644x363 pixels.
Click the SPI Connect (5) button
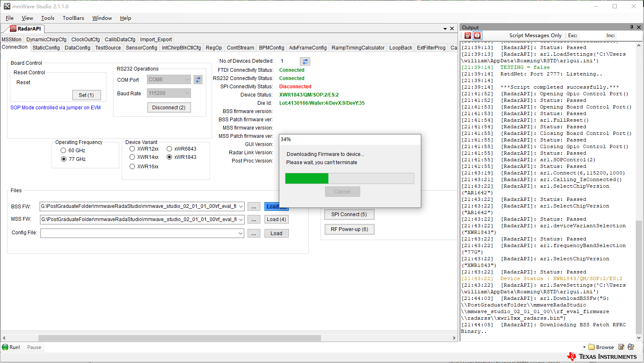coord(349,214)
